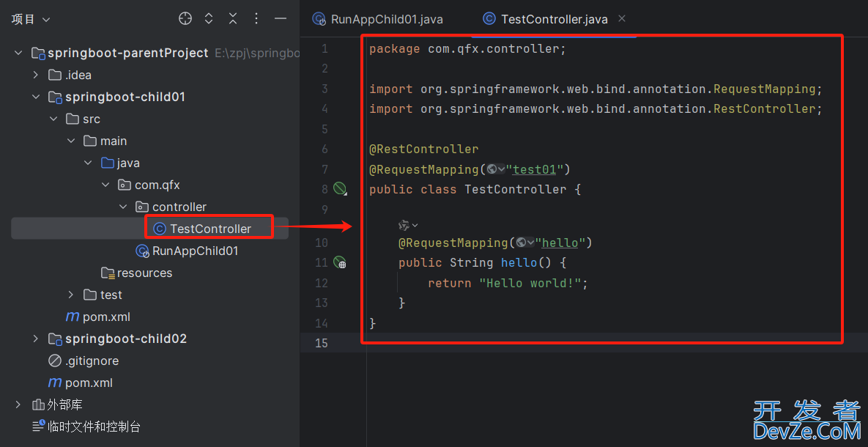Open the globe URL dropdown beside "hello"
The width and height of the screenshot is (868, 447).
click(x=525, y=243)
